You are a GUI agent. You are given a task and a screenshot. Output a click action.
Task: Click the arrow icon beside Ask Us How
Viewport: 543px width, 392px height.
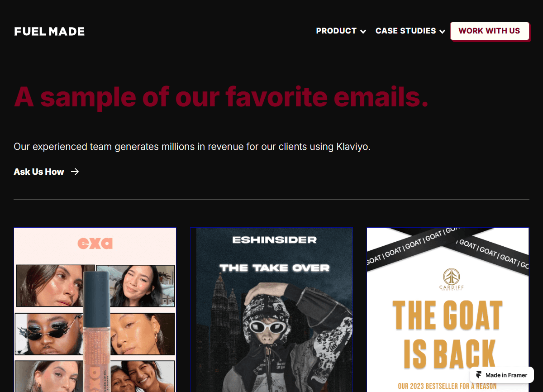(75, 172)
